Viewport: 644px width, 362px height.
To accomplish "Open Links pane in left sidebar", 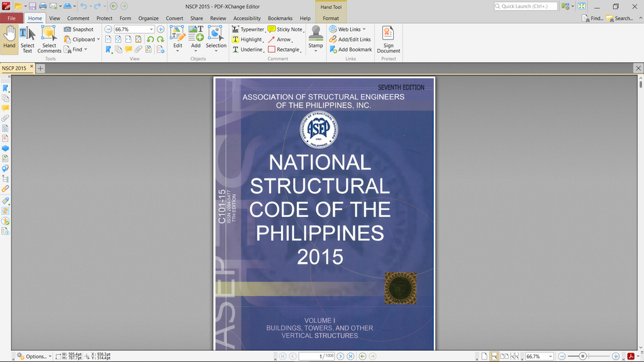I will 5,189.
